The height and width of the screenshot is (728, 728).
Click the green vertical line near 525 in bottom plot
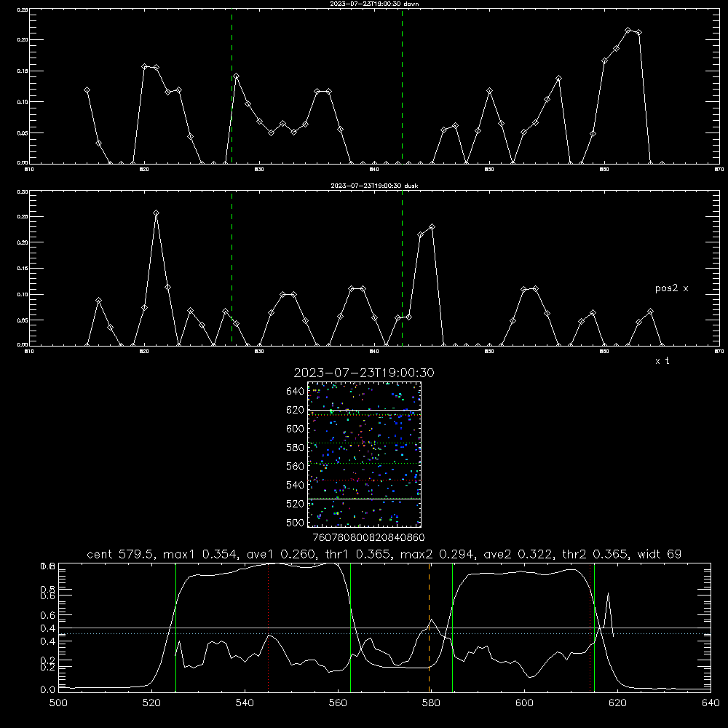coord(175,628)
